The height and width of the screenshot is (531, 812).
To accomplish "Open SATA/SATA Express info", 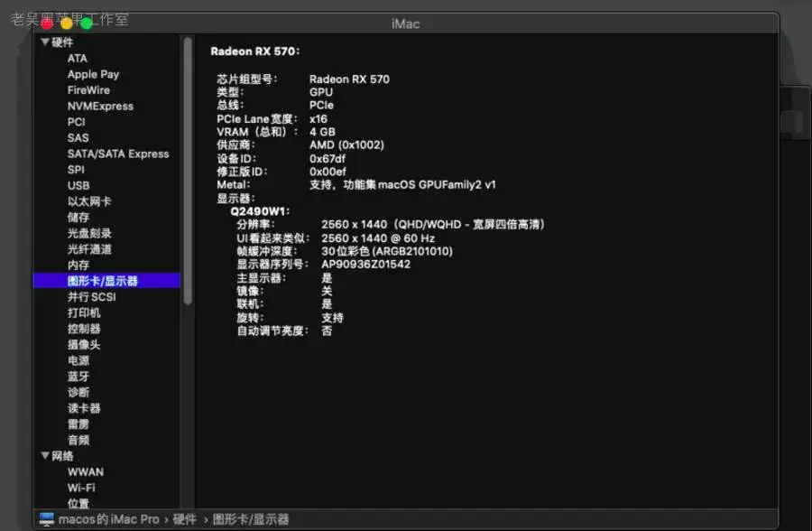I will point(118,154).
